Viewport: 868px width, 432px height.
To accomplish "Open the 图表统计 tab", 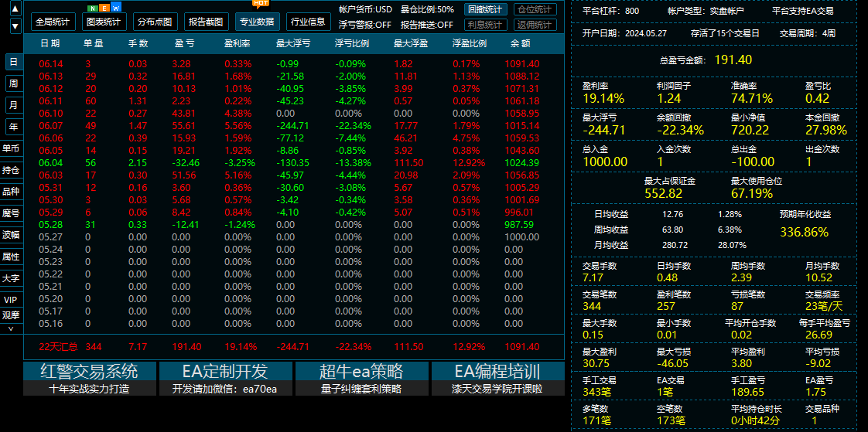I will click(104, 22).
